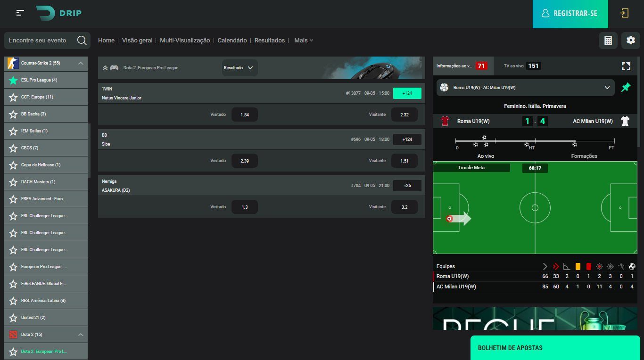Select odds 1.54 for 1WIN

pyautogui.click(x=244, y=115)
